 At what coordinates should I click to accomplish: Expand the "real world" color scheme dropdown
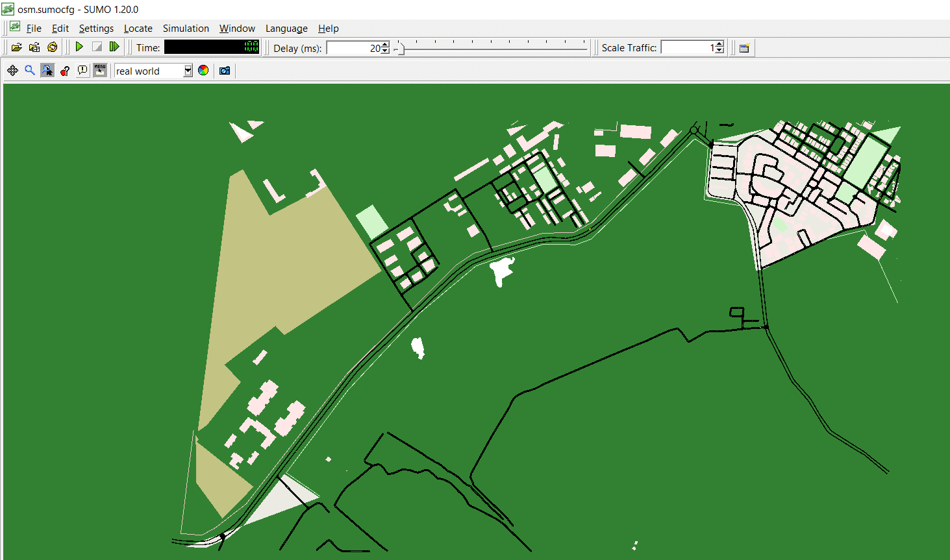pyautogui.click(x=188, y=71)
